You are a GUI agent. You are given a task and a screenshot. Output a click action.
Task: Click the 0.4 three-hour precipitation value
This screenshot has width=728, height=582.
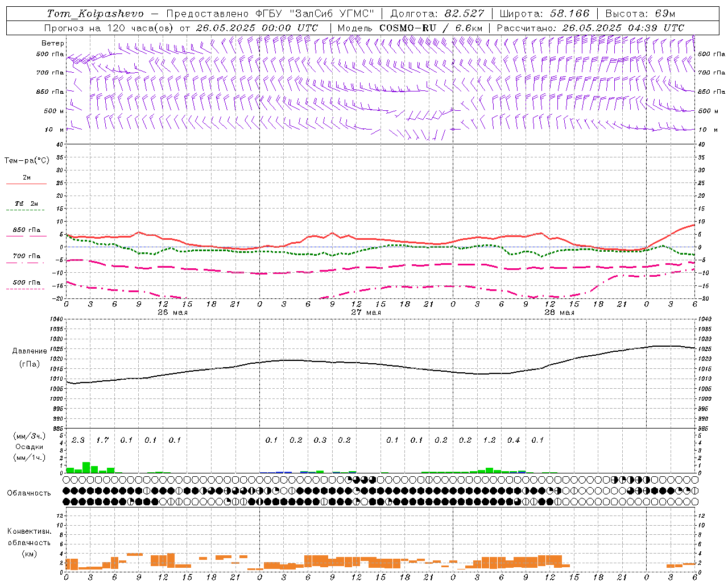(x=514, y=440)
